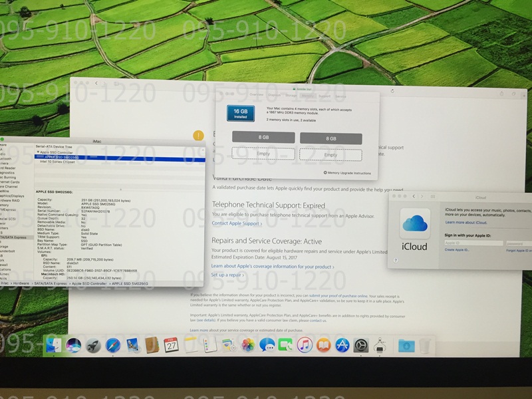Image resolution: width=532 pixels, height=399 pixels.
Task: Open Safari compass icon in Dock
Action: pos(112,345)
